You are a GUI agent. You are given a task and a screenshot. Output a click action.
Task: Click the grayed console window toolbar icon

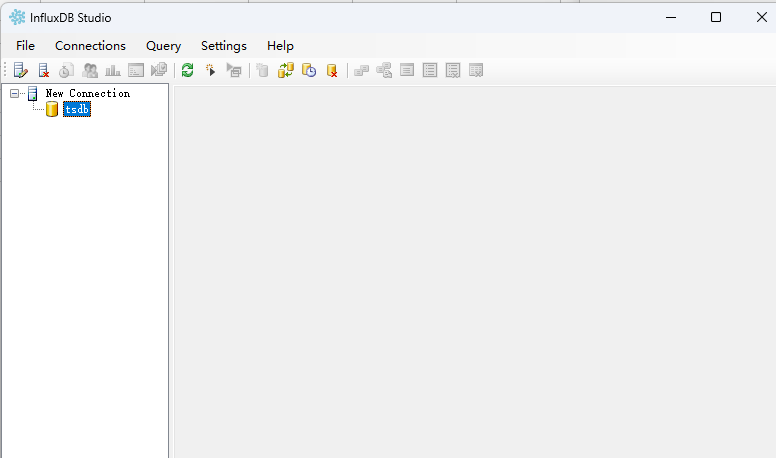(x=136, y=70)
